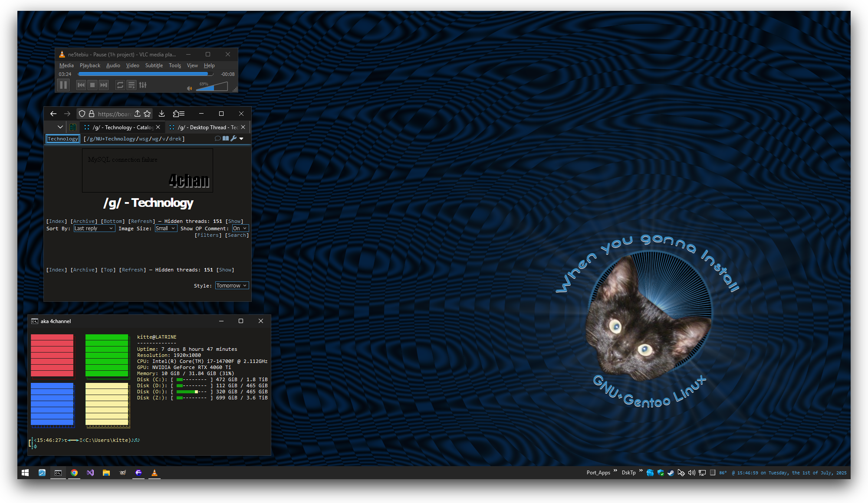Open VLC Media menu
This screenshot has width=868, height=503.
point(66,65)
